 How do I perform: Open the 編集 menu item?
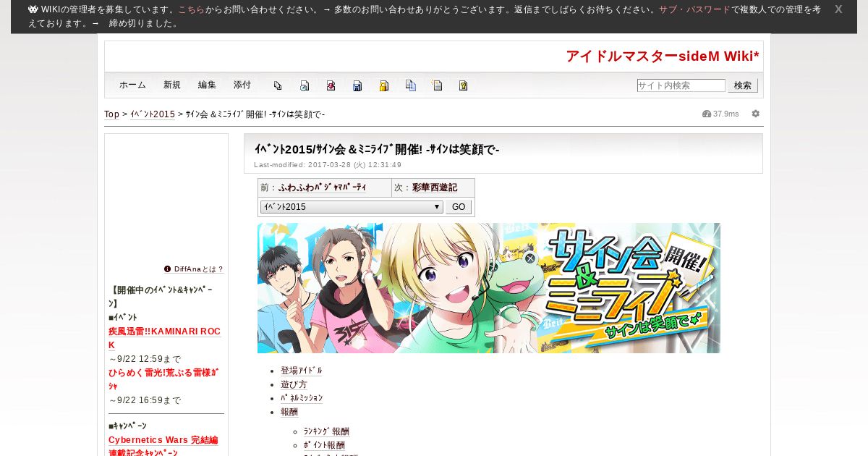207,85
